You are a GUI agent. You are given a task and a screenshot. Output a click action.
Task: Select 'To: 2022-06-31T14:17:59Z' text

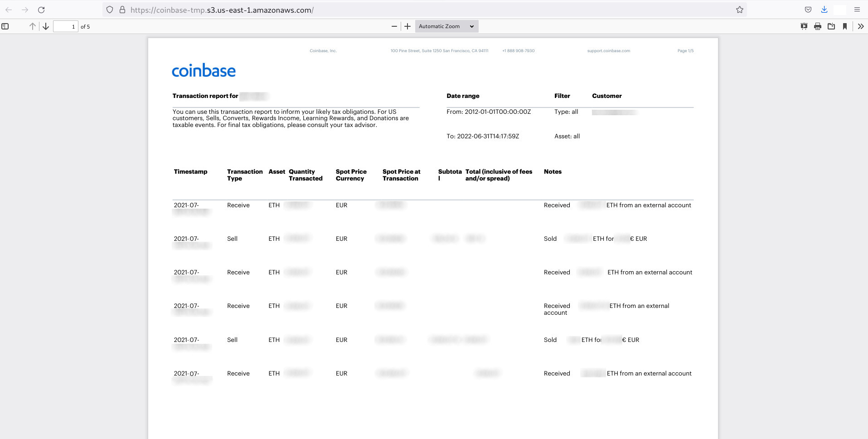pos(483,136)
